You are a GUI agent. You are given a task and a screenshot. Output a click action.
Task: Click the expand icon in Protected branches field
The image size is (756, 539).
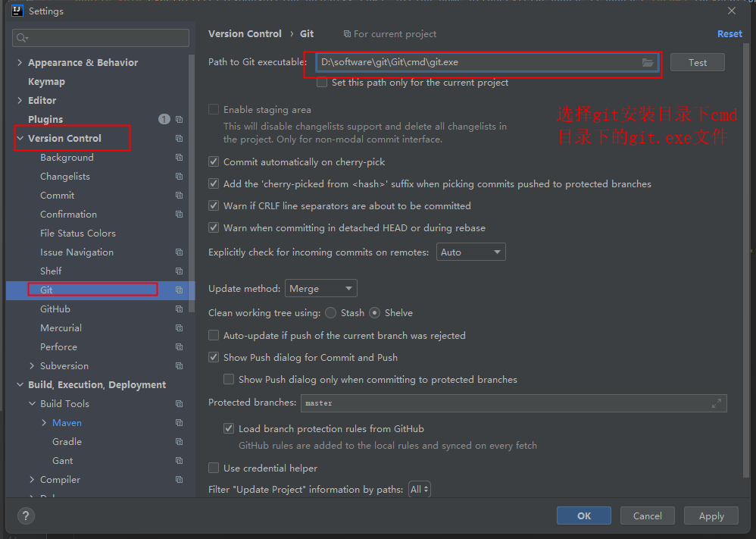(717, 403)
